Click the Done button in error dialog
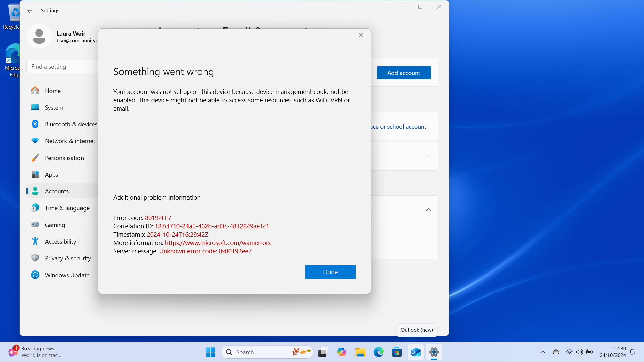The image size is (644, 362). click(x=330, y=272)
